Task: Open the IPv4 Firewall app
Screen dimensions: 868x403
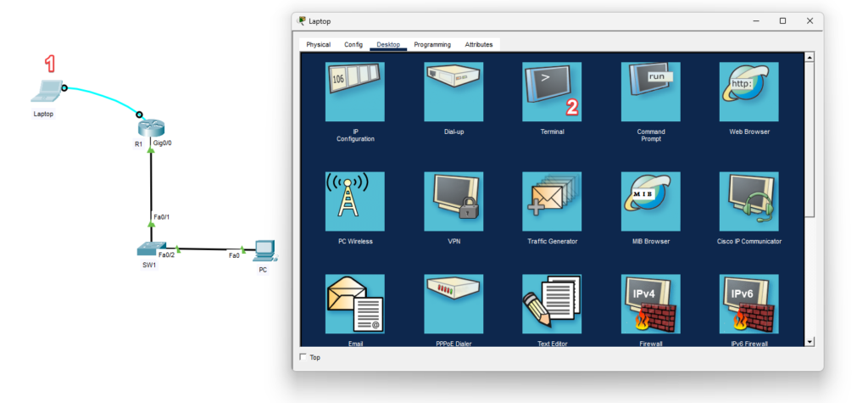Action: pyautogui.click(x=650, y=304)
